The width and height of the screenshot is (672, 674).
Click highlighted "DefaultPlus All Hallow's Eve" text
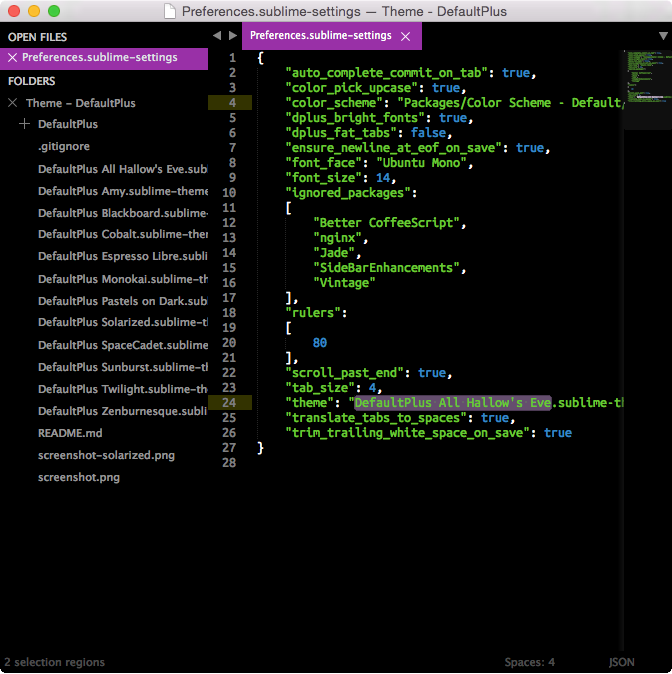452,403
